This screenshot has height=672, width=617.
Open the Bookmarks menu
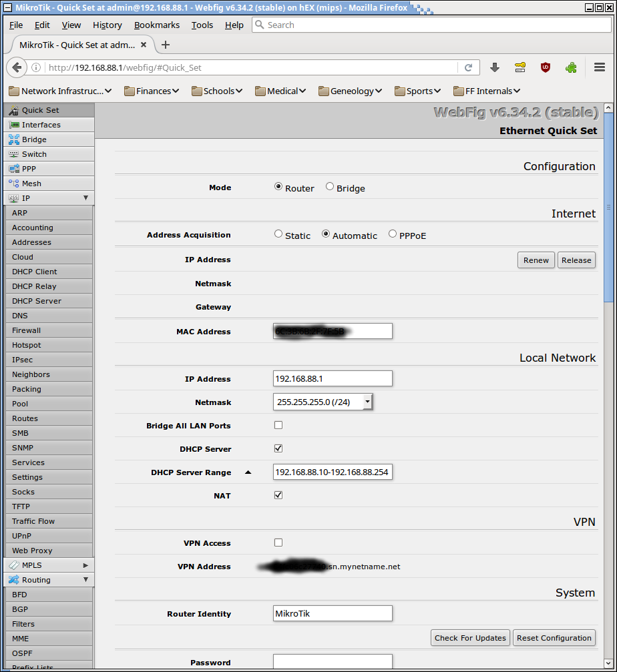(x=157, y=25)
